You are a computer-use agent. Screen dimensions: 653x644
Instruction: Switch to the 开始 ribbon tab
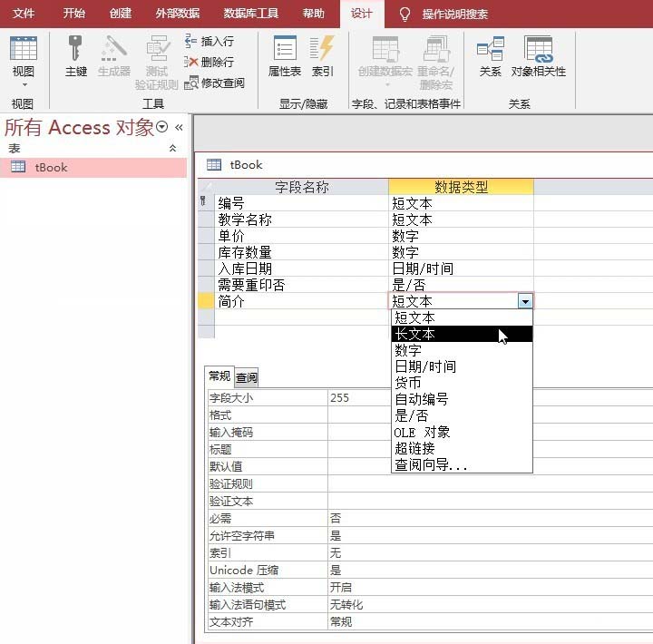click(x=74, y=14)
